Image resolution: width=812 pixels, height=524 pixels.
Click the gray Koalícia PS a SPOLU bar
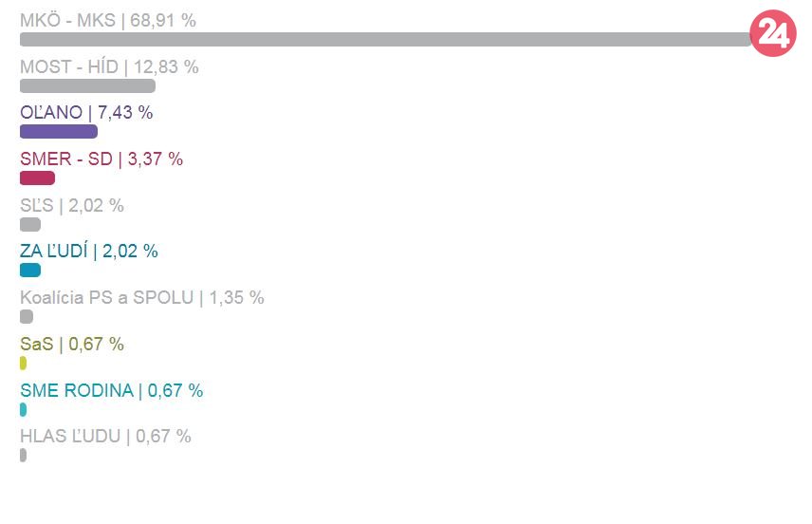click(x=27, y=317)
